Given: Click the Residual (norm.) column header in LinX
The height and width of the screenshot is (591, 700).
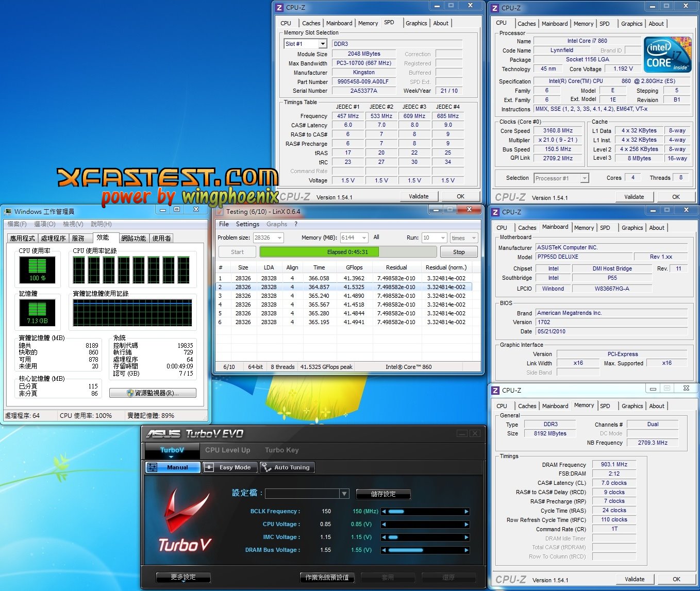Looking at the screenshot, I should pos(446,267).
